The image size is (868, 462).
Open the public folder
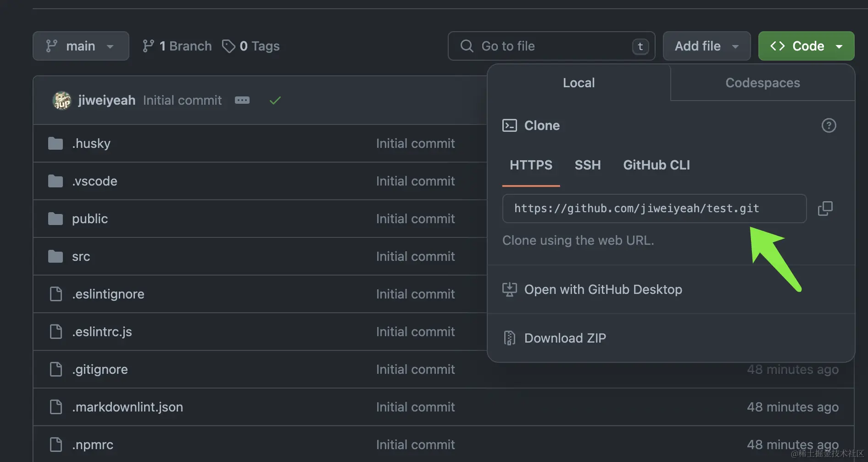click(x=90, y=219)
